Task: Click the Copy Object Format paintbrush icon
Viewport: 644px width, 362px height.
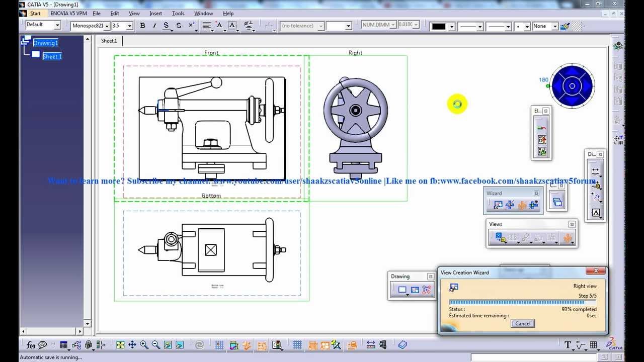Action: (x=566, y=26)
